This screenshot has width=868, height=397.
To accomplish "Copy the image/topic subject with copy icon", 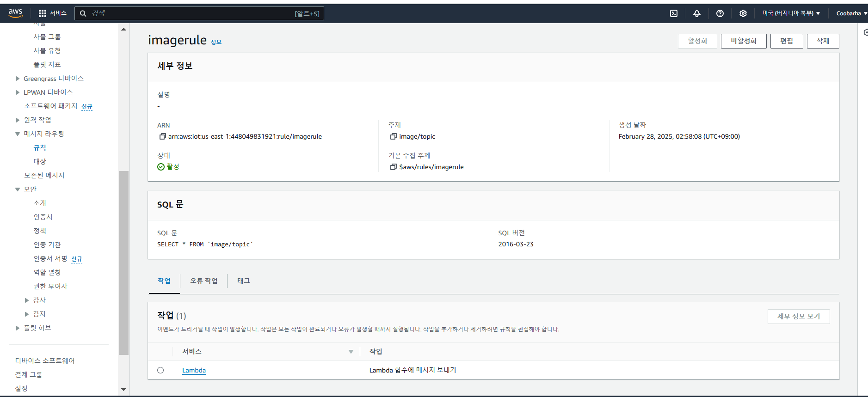I will 394,136.
